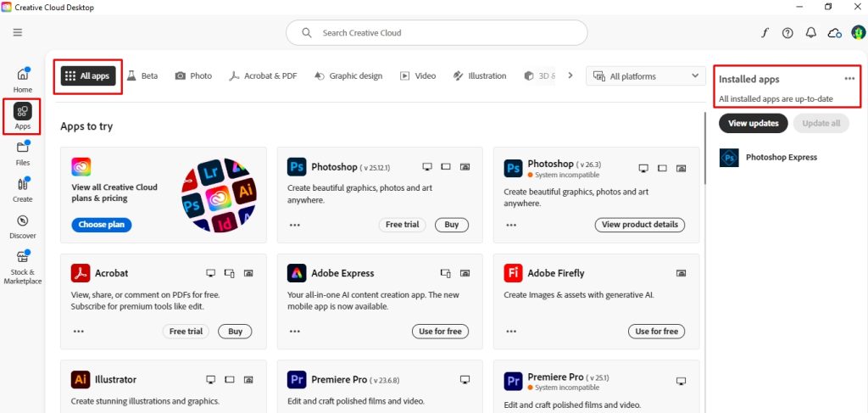Select Apps in the sidebar
The width and height of the screenshot is (868, 413).
pyautogui.click(x=23, y=116)
